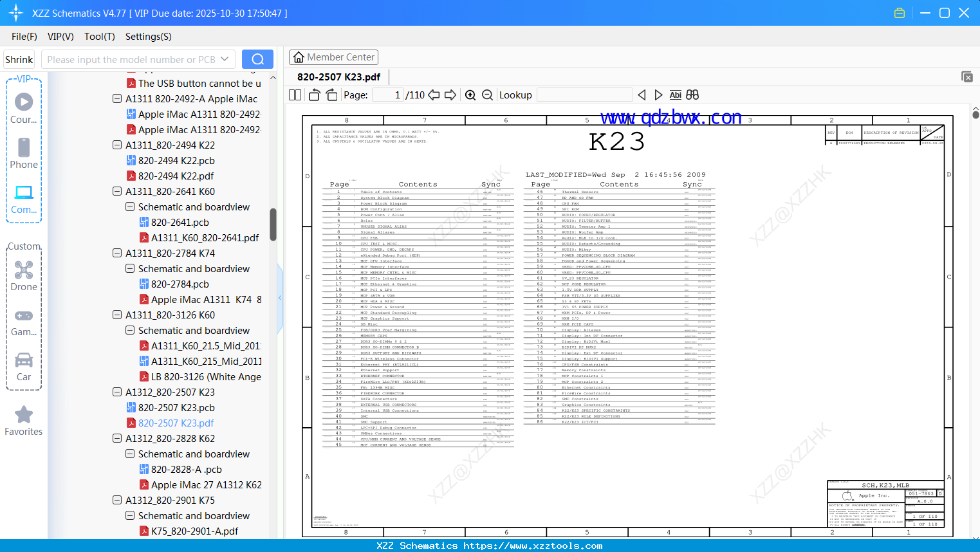The height and width of the screenshot is (552, 980).
Task: Collapse the A1311_820-2641 K60 node
Action: pyautogui.click(x=117, y=192)
